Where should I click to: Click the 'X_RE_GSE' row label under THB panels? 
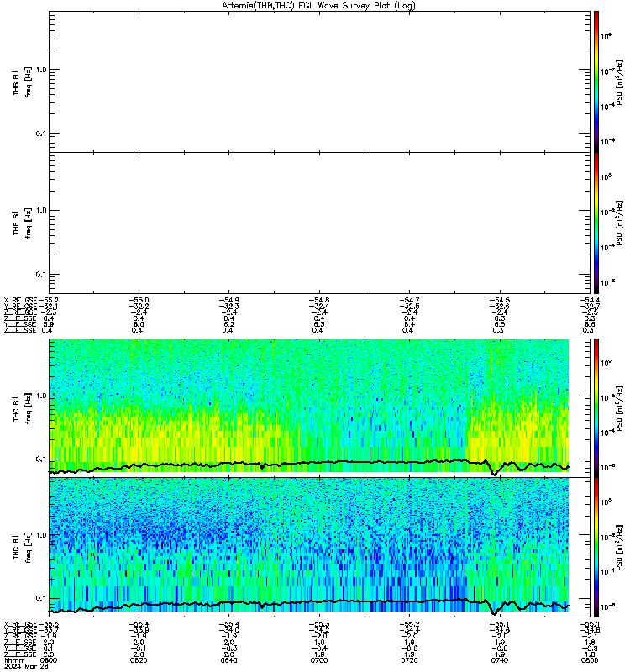[20, 300]
